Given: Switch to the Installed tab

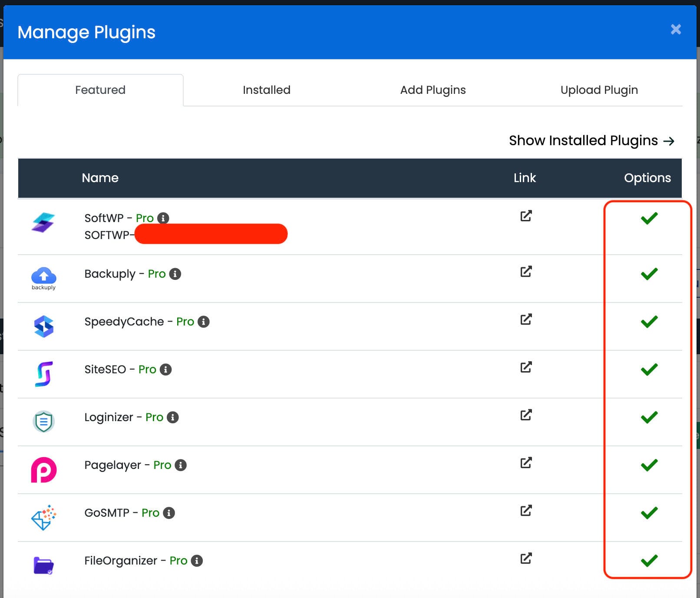Looking at the screenshot, I should point(266,90).
